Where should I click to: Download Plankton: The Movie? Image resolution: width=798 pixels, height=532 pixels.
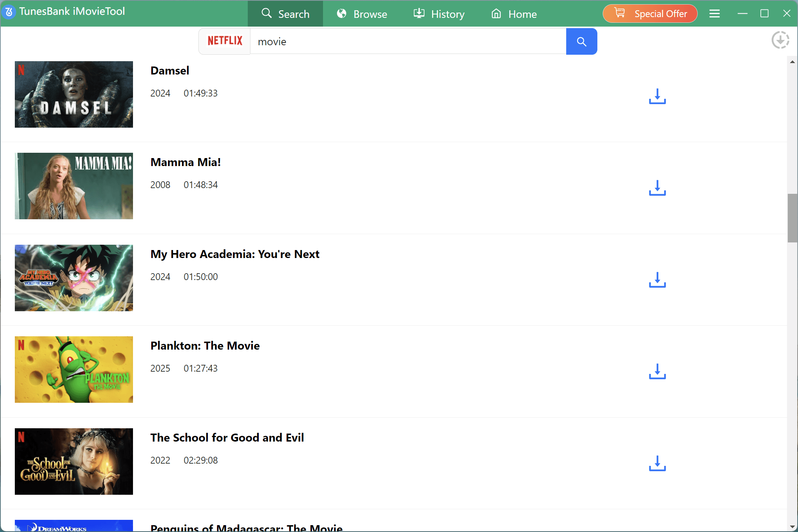tap(657, 372)
